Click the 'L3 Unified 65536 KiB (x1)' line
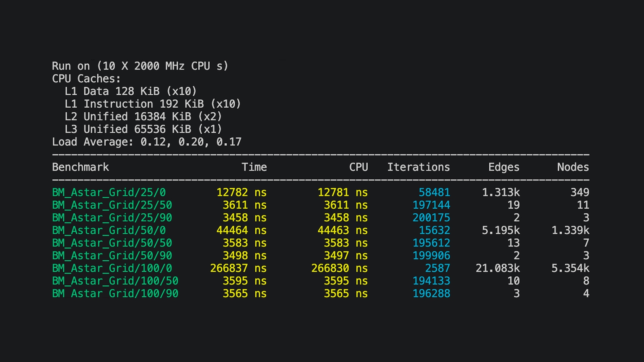644x362 pixels. tap(143, 129)
